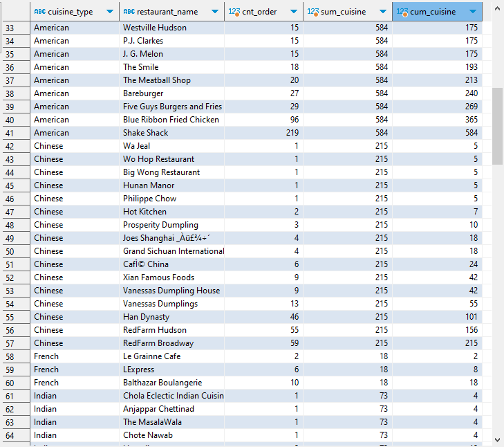The width and height of the screenshot is (504, 447).
Task: Click the ABC type icon of cuisine_type
Action: click(x=39, y=12)
